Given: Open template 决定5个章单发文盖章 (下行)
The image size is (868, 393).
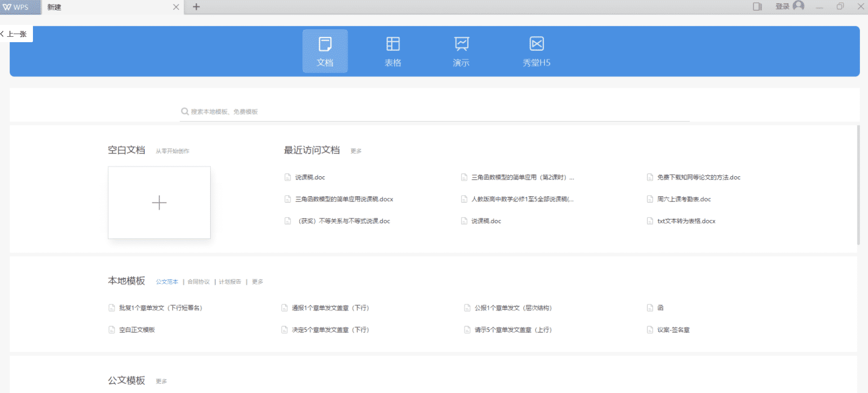Looking at the screenshot, I should (x=331, y=330).
